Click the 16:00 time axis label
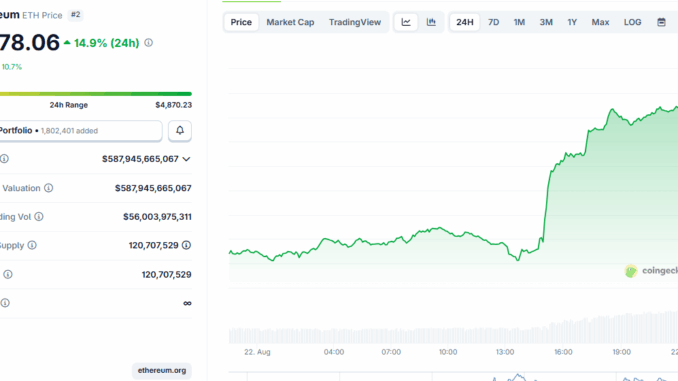The height and width of the screenshot is (381, 678). point(563,352)
